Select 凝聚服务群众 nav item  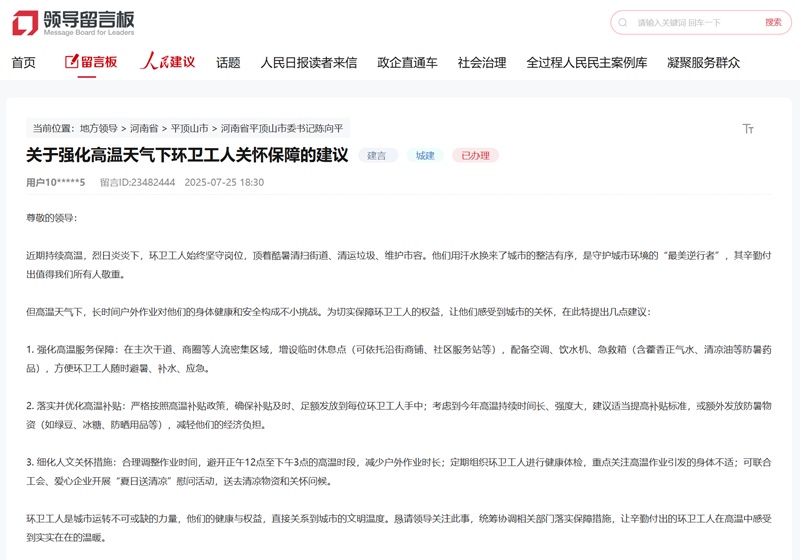(704, 62)
